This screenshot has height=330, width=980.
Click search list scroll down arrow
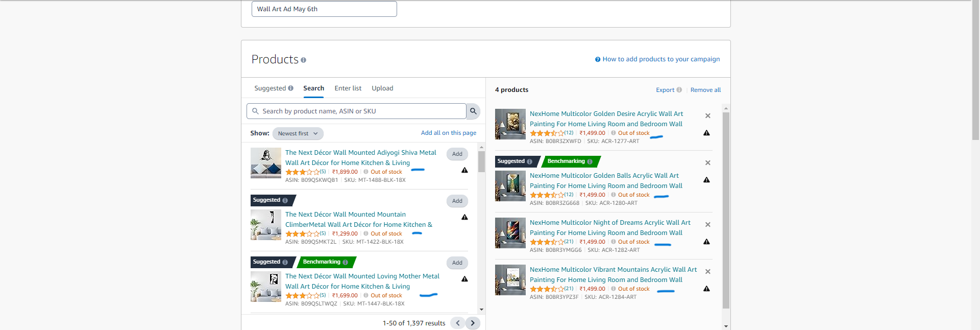(481, 310)
